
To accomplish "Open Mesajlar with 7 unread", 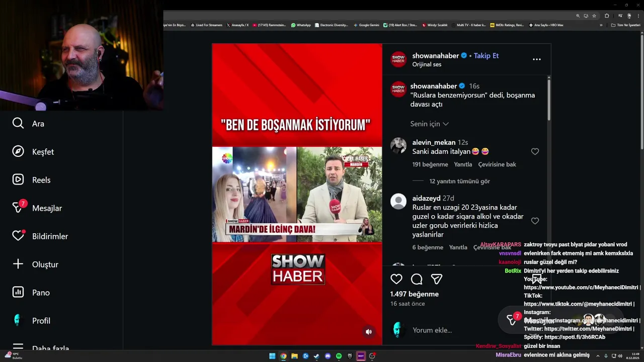I will coord(37,208).
